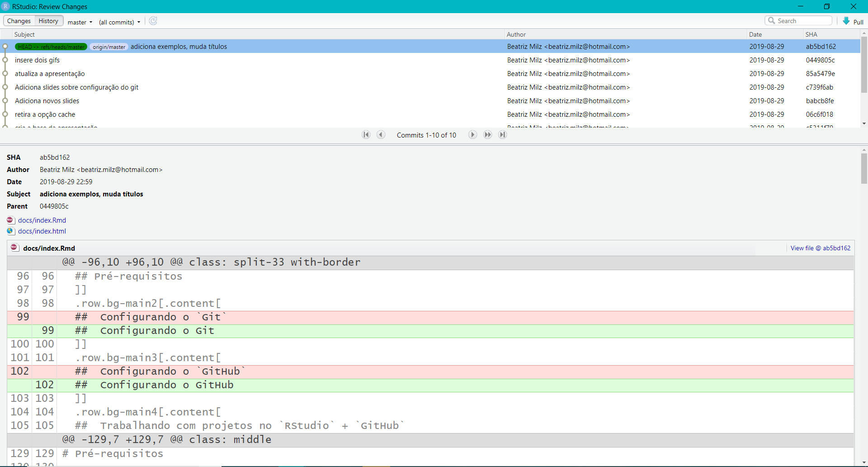Open the docs/index.html file link
Image resolution: width=868 pixels, height=467 pixels.
[42, 231]
